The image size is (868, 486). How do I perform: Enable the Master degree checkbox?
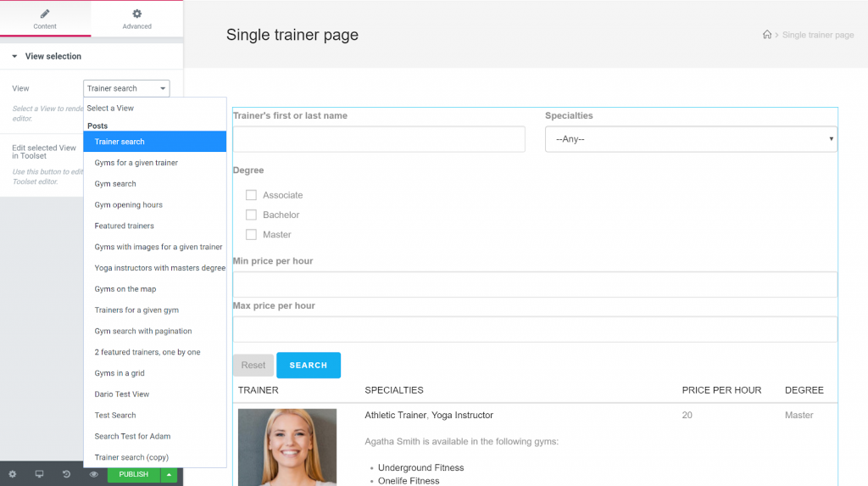point(251,235)
